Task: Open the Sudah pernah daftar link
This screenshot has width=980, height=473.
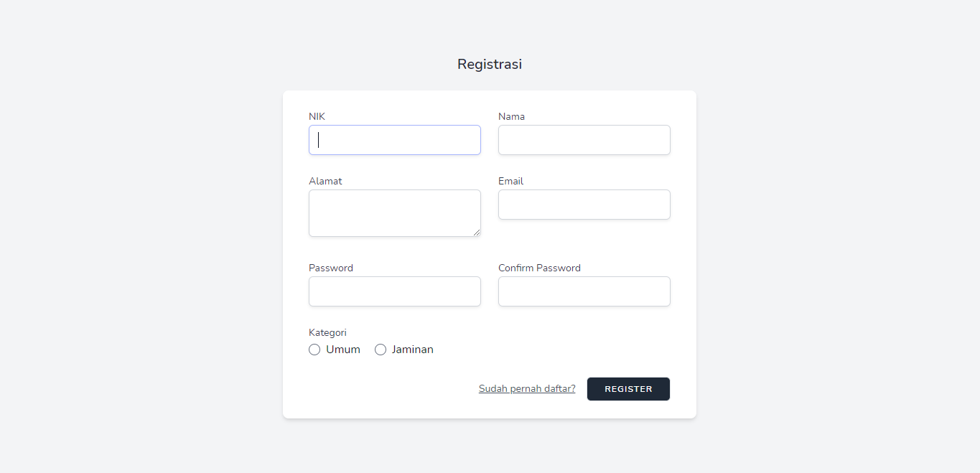Action: [527, 389]
